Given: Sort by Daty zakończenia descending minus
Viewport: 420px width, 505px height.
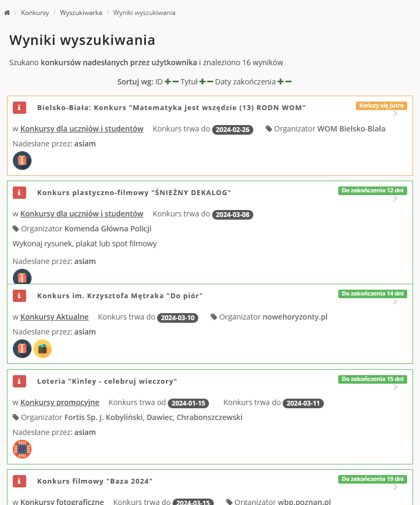Looking at the screenshot, I should (289, 82).
